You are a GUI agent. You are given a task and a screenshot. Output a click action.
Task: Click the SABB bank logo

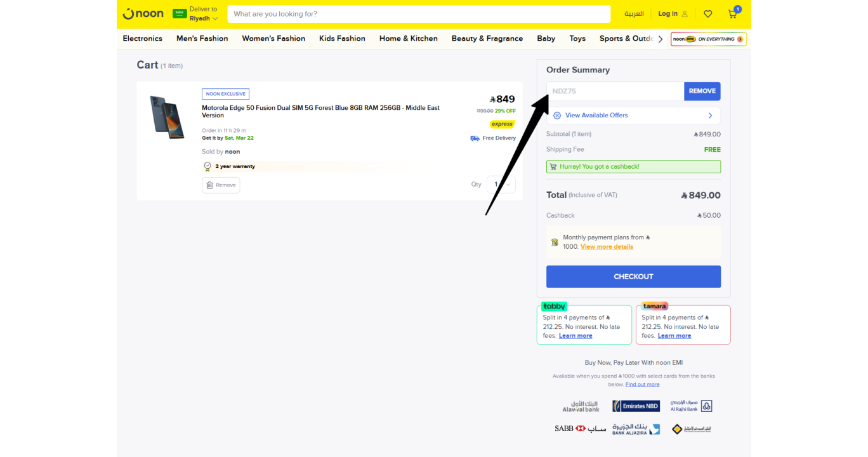tap(580, 429)
